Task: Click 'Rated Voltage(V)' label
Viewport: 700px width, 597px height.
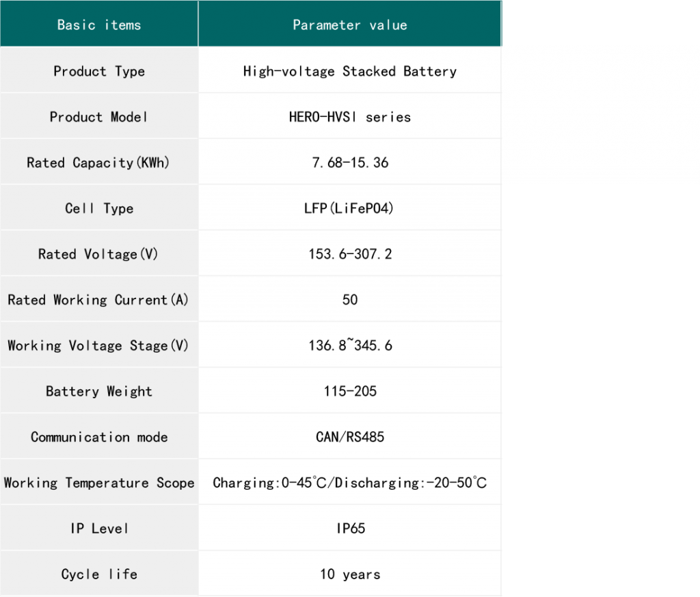Action: coord(98,254)
